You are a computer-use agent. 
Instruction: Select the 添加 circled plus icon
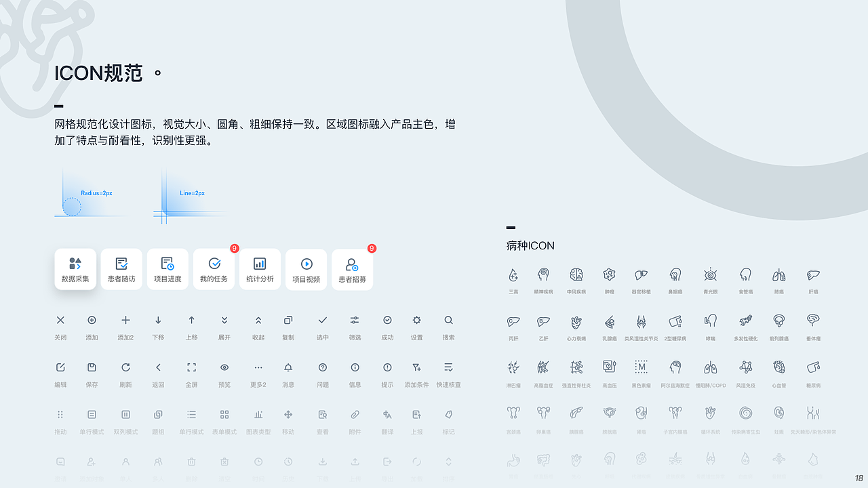[x=92, y=320]
